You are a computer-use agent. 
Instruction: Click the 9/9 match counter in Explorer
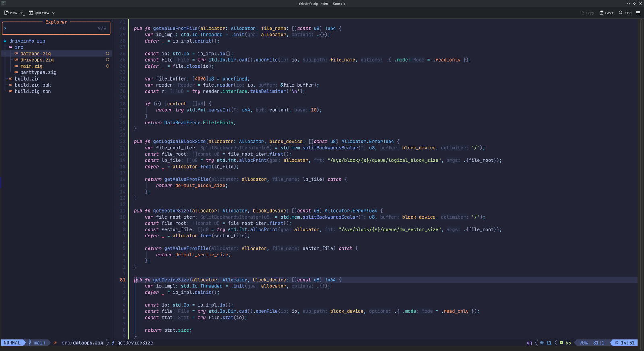(102, 29)
